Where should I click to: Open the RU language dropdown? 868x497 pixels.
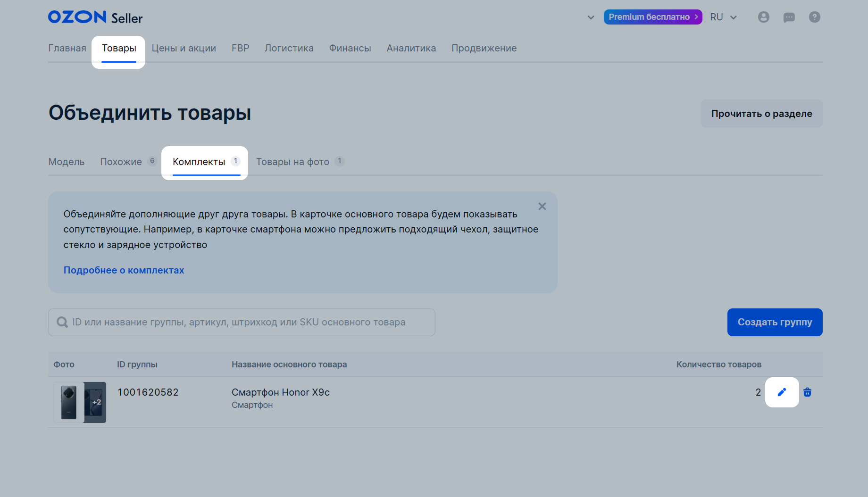click(724, 17)
